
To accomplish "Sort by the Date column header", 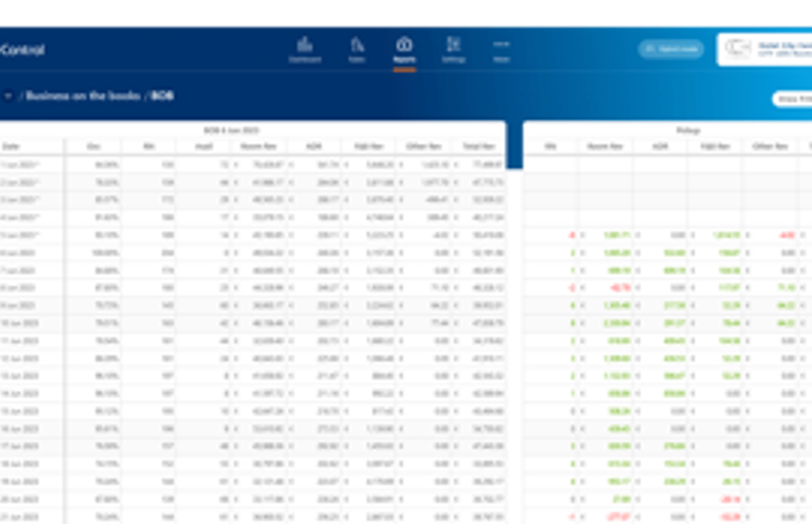I will (x=11, y=146).
